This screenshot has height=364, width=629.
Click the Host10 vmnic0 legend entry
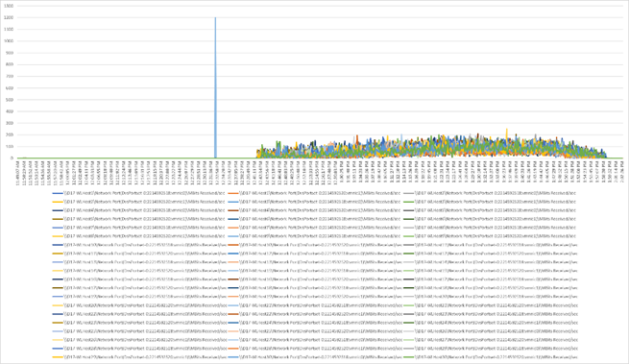point(139,245)
